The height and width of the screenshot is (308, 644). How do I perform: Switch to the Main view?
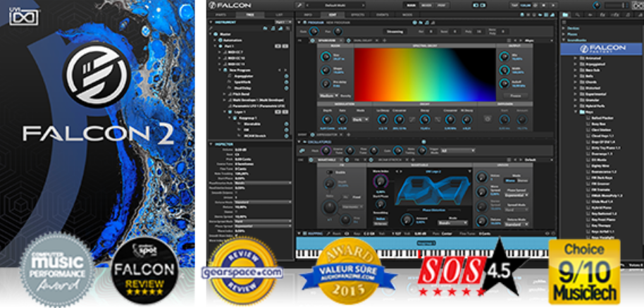click(x=411, y=6)
